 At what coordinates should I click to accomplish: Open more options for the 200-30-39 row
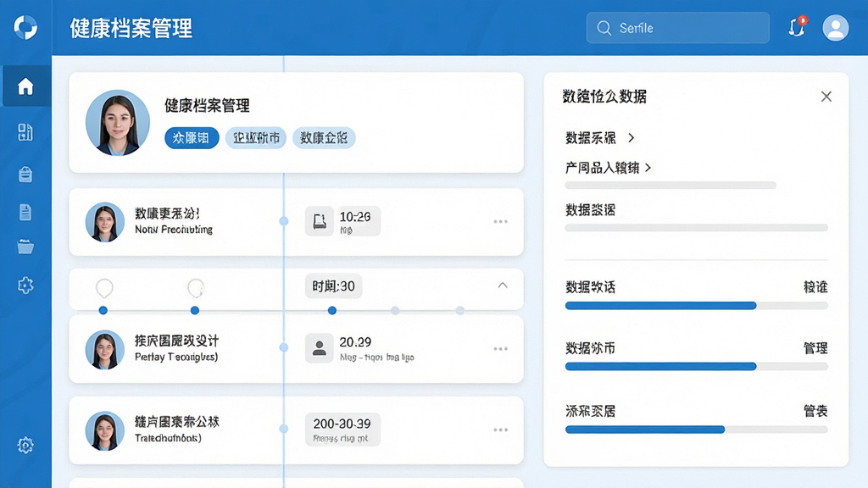tap(500, 430)
